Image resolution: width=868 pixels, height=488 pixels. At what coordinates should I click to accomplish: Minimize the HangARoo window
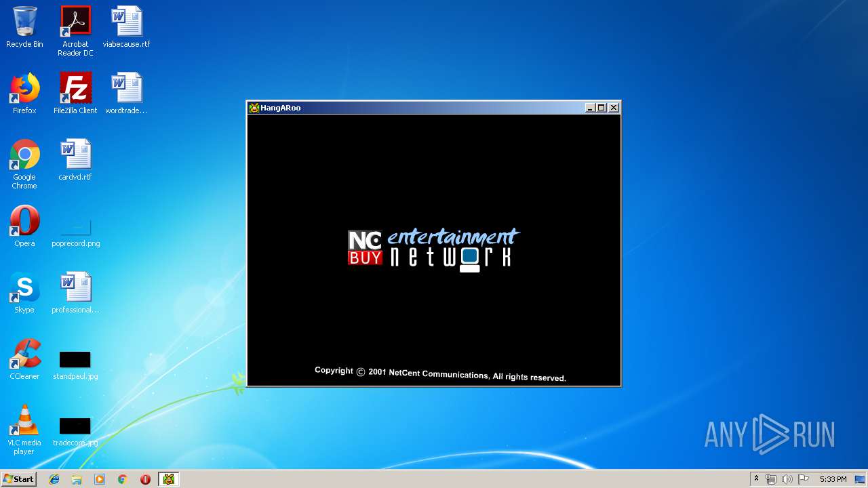pyautogui.click(x=590, y=108)
